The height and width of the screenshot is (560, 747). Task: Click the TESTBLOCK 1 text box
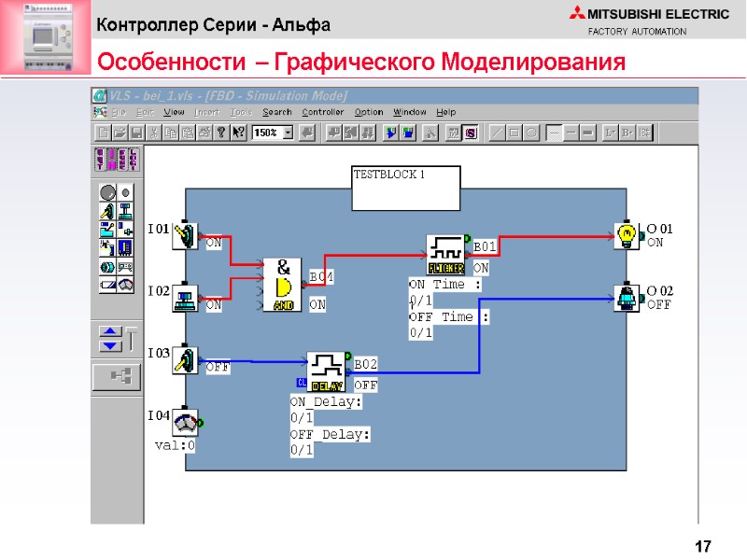tap(406, 189)
